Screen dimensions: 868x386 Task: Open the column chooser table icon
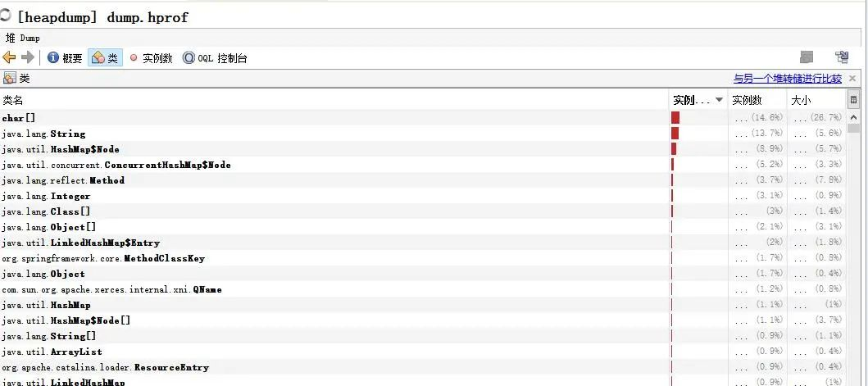point(853,100)
